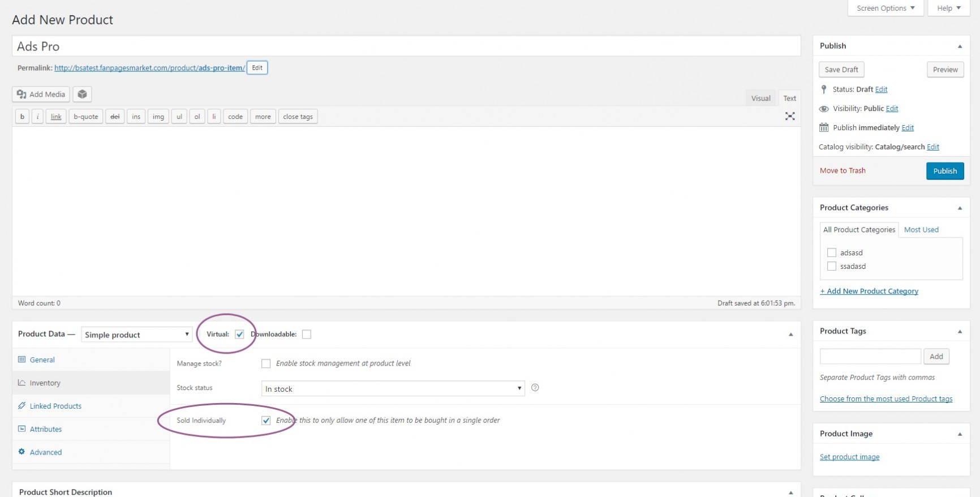Click the Edit permalink button
The image size is (980, 497).
click(257, 67)
